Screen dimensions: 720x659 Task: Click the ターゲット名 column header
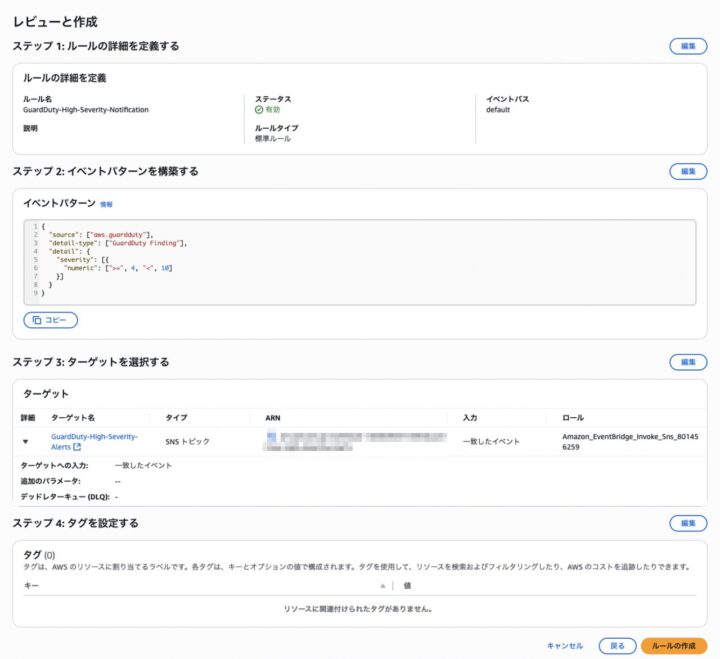(x=73, y=417)
